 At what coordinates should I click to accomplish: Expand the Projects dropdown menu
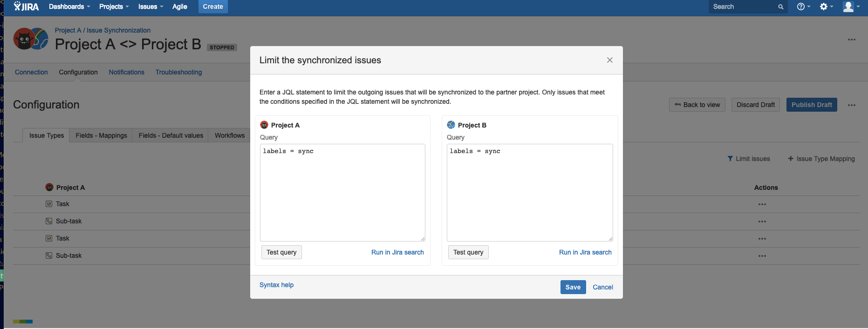click(114, 7)
